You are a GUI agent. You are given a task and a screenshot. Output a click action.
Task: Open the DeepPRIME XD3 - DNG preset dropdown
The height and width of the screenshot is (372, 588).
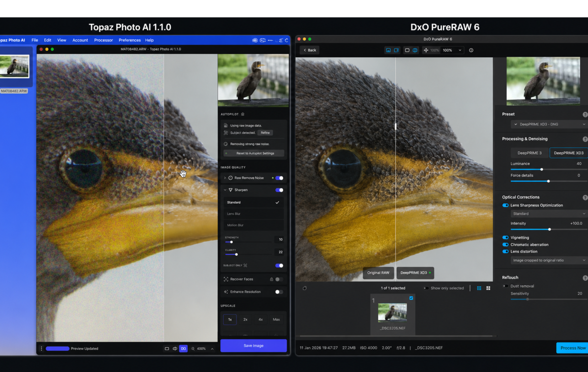[549, 124]
